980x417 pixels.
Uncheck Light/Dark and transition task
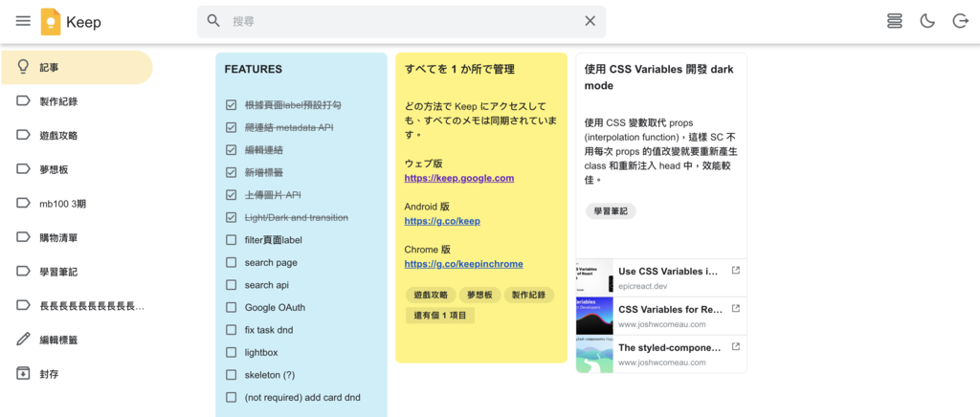point(232,217)
